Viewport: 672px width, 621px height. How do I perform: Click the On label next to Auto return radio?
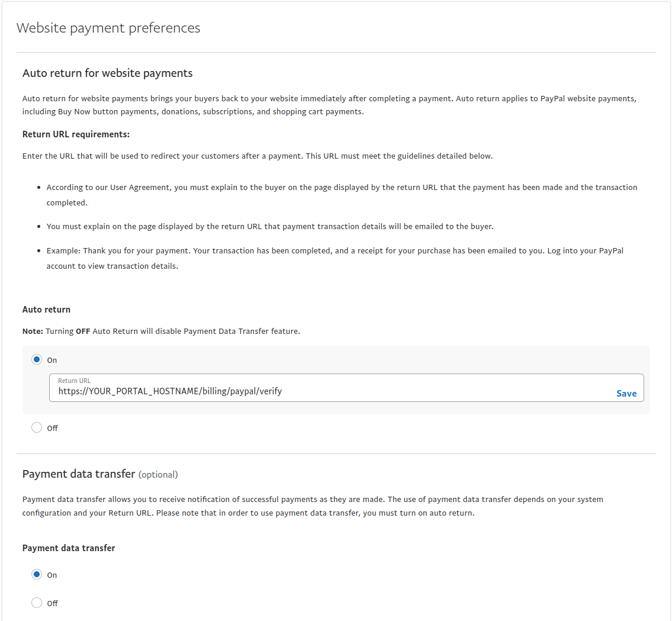(52, 359)
